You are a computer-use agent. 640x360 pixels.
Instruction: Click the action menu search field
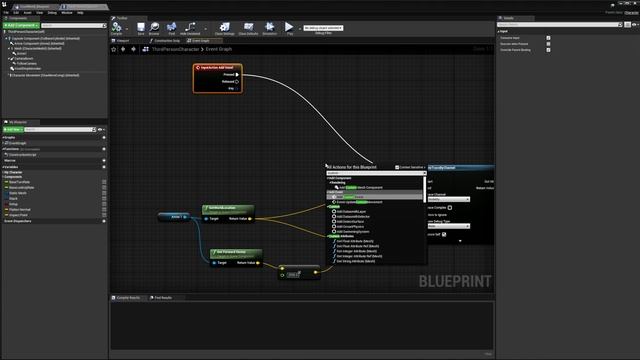tap(376, 173)
